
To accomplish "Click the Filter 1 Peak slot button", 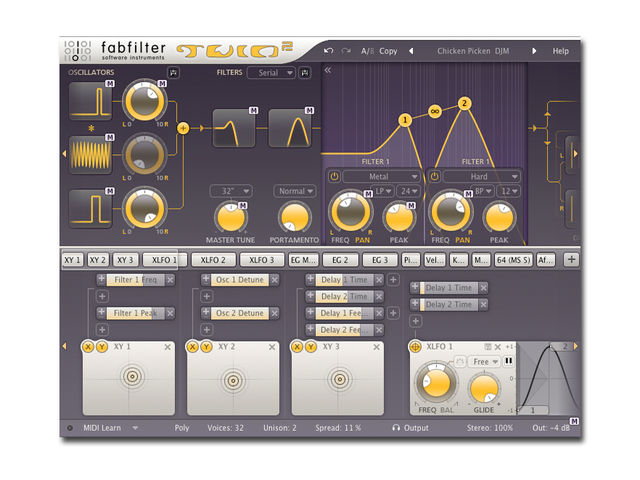I will [136, 313].
